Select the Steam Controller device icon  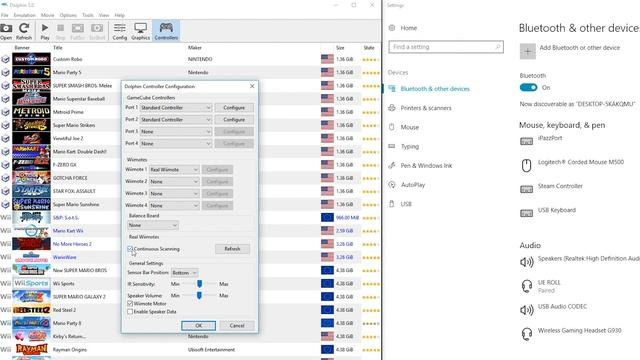click(527, 189)
